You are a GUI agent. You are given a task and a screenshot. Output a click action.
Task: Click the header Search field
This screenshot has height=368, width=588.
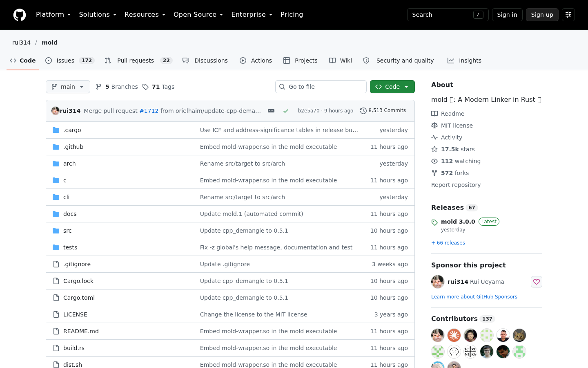pyautogui.click(x=448, y=15)
